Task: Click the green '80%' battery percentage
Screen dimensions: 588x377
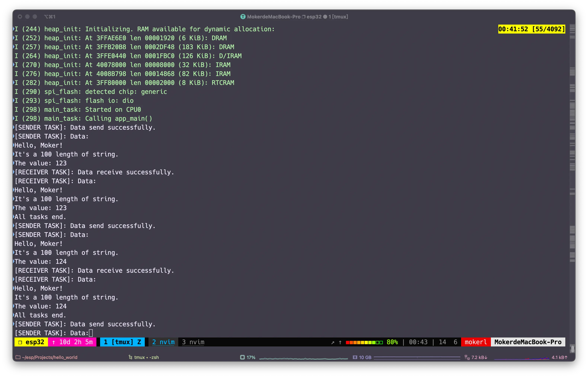Action: (392, 342)
